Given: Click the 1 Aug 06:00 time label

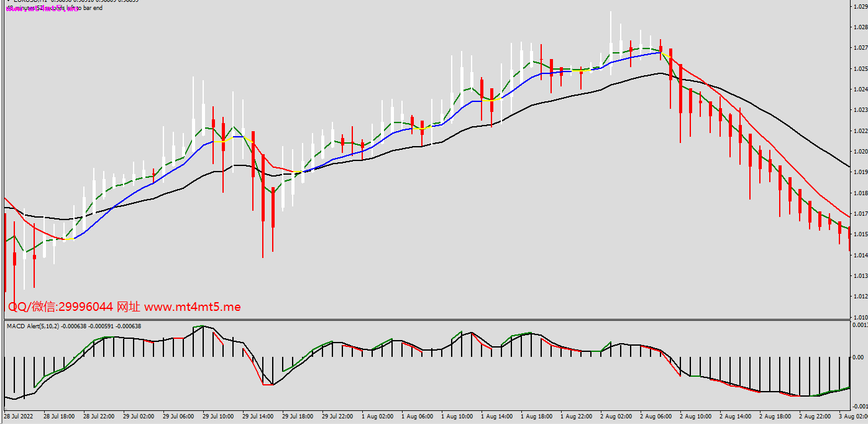Looking at the screenshot, I should (x=417, y=416).
